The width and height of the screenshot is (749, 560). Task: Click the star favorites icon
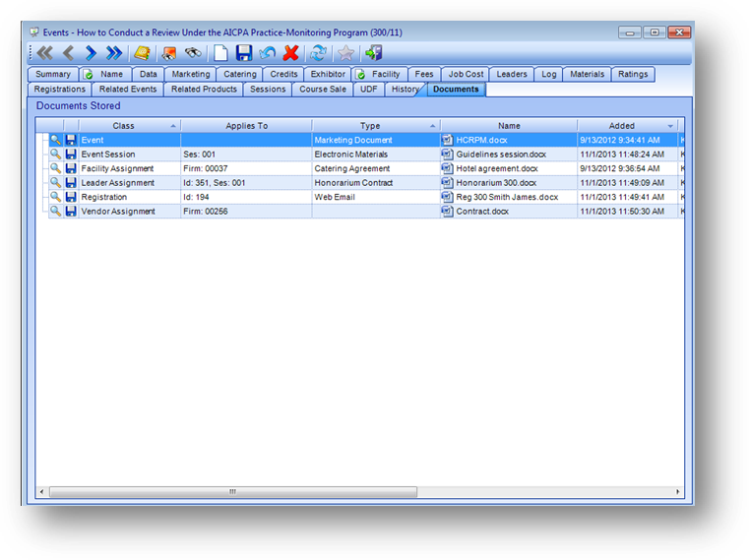coord(345,53)
